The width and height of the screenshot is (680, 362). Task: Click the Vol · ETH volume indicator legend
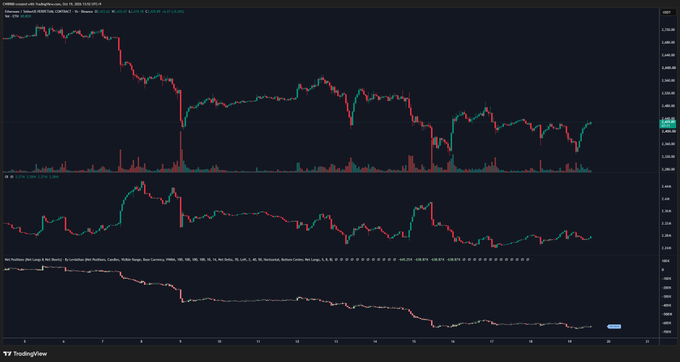click(12, 16)
